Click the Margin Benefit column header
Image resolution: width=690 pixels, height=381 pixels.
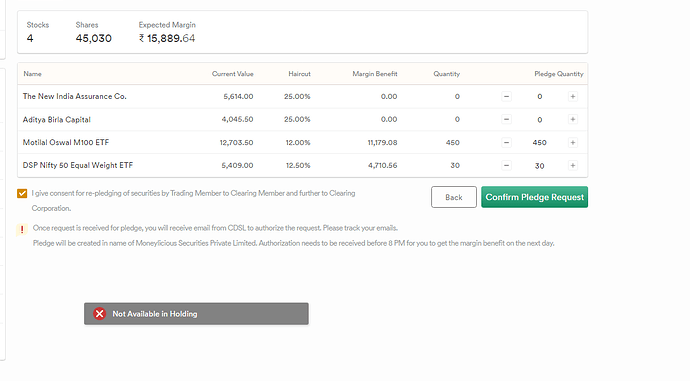(374, 74)
